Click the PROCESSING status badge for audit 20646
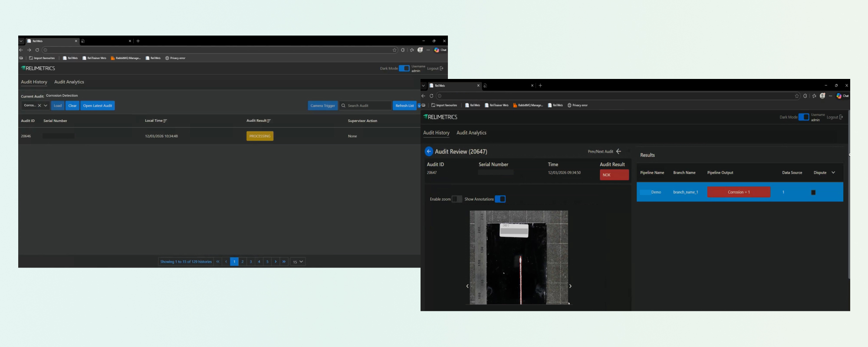The width and height of the screenshot is (868, 347). [x=260, y=136]
